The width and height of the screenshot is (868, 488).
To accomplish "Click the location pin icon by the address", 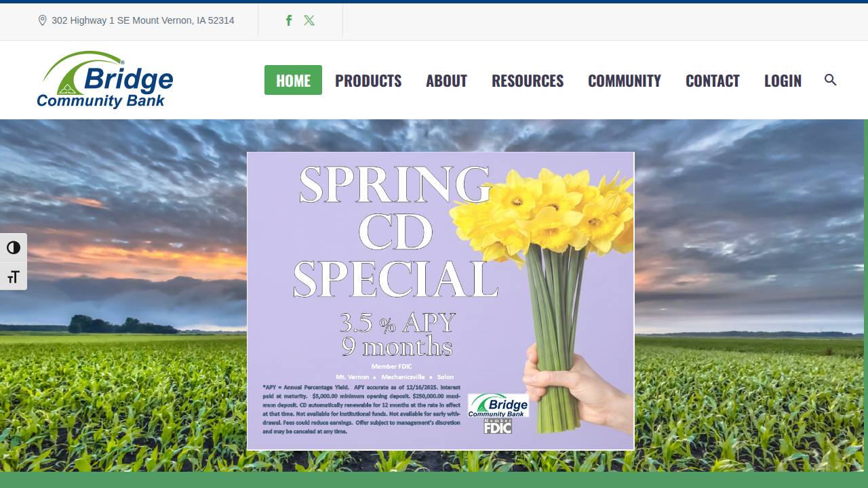I will [x=43, y=20].
